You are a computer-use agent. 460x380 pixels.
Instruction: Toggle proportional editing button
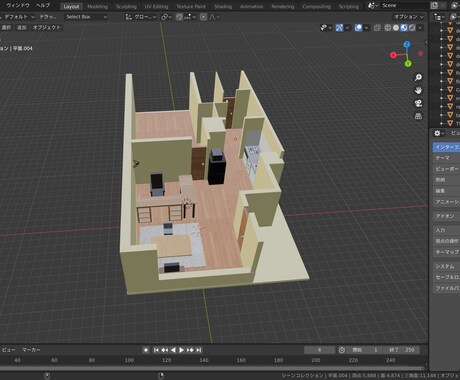203,17
